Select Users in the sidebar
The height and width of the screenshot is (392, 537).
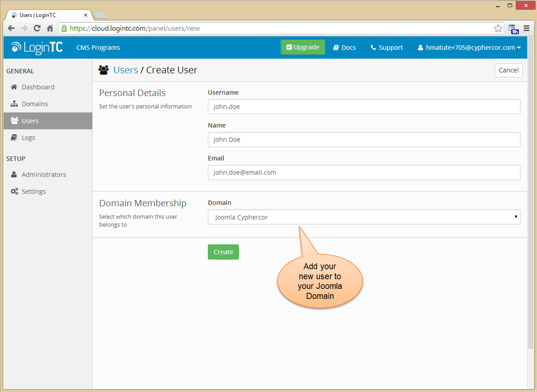click(x=48, y=121)
